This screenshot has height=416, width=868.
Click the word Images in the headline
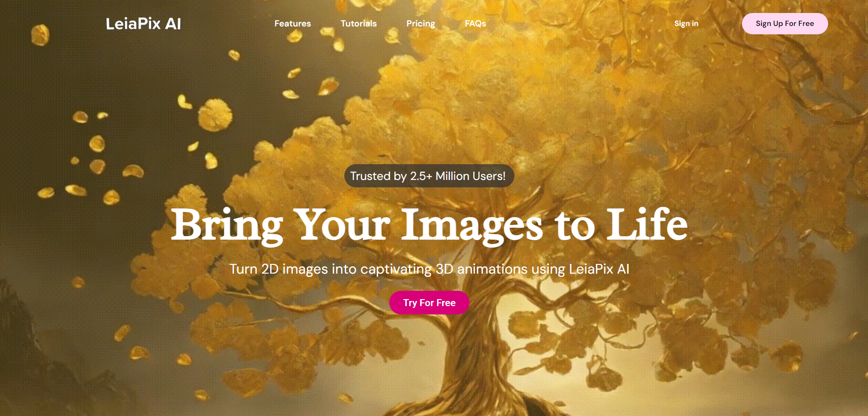(472, 225)
